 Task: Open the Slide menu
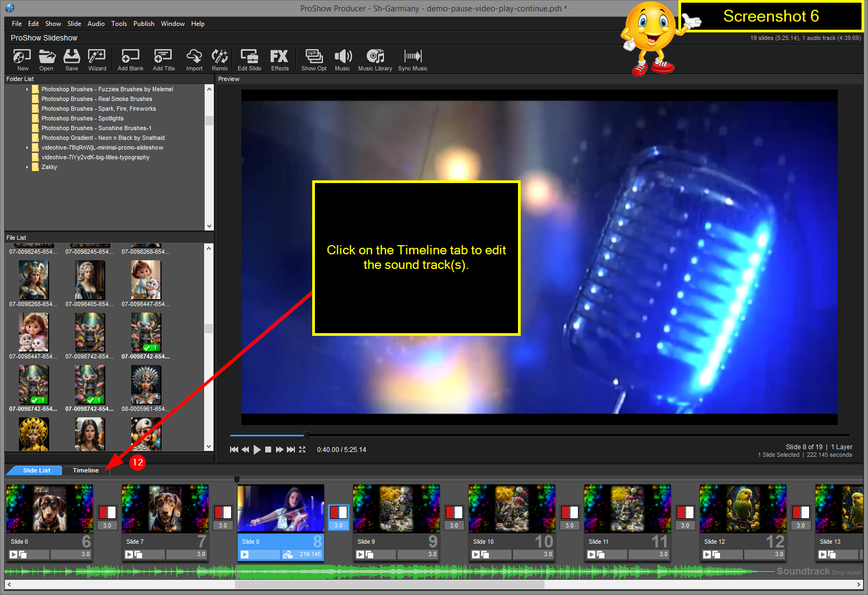pos(74,24)
